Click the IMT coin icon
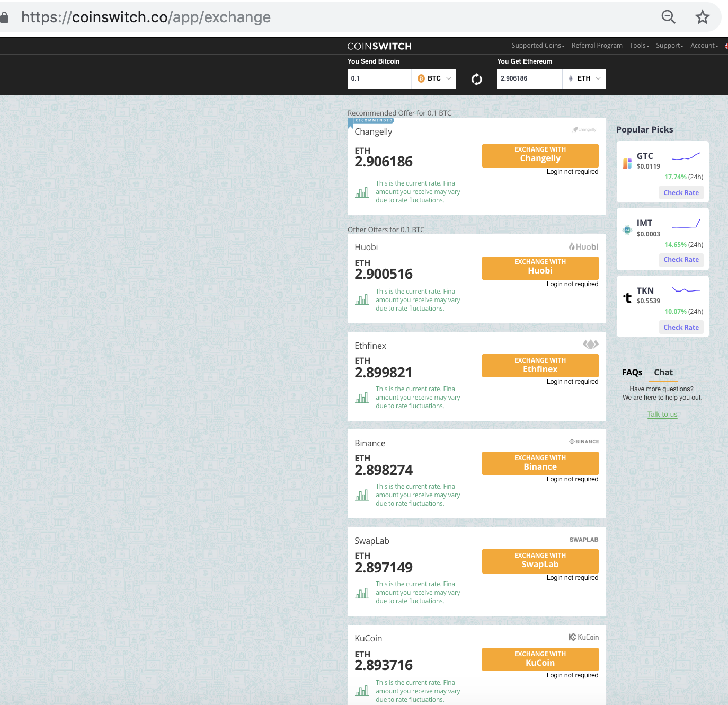 point(627,230)
